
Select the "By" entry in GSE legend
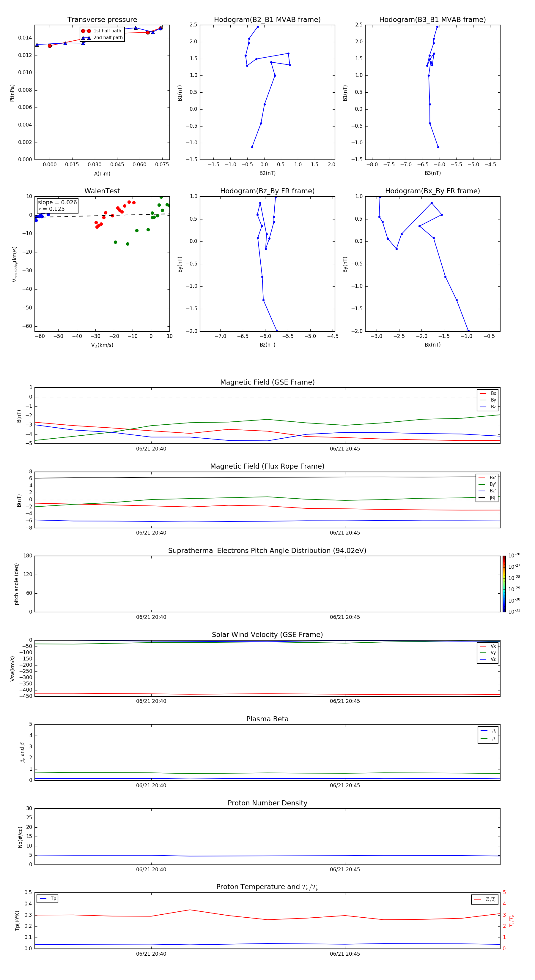point(488,400)
